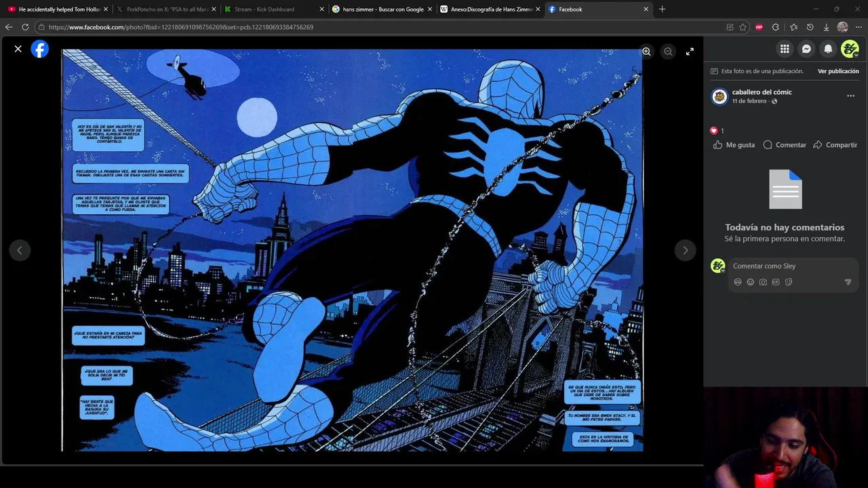This screenshot has width=868, height=488.
Task: Open Facebook notifications bell
Action: (828, 49)
